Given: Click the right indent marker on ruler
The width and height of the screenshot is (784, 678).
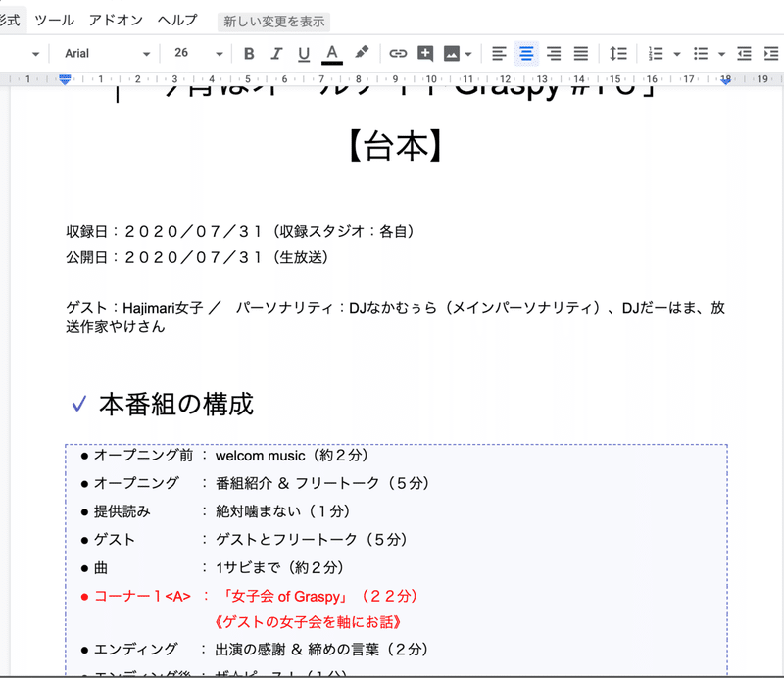Looking at the screenshot, I should point(725,80).
